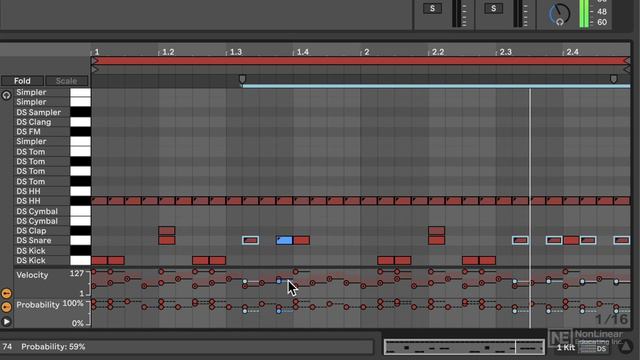This screenshot has height=360, width=640.
Task: Click beat marker 1.2 in the ruler
Action: (x=168, y=52)
